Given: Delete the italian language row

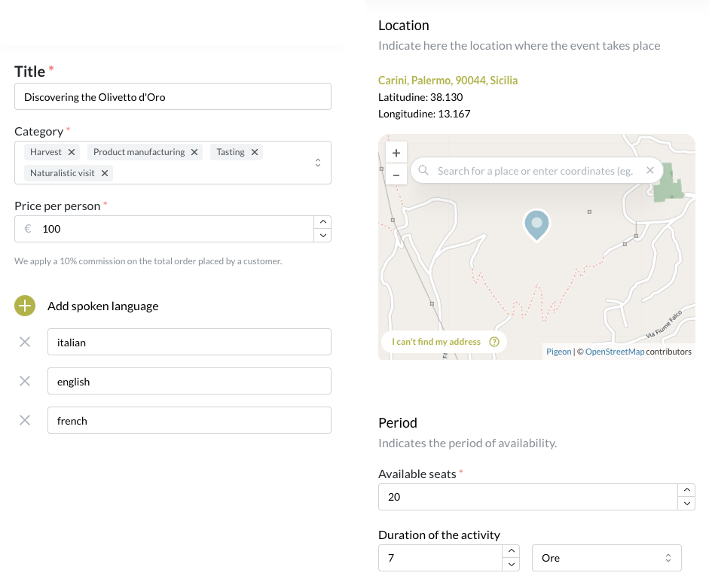Looking at the screenshot, I should coord(25,342).
